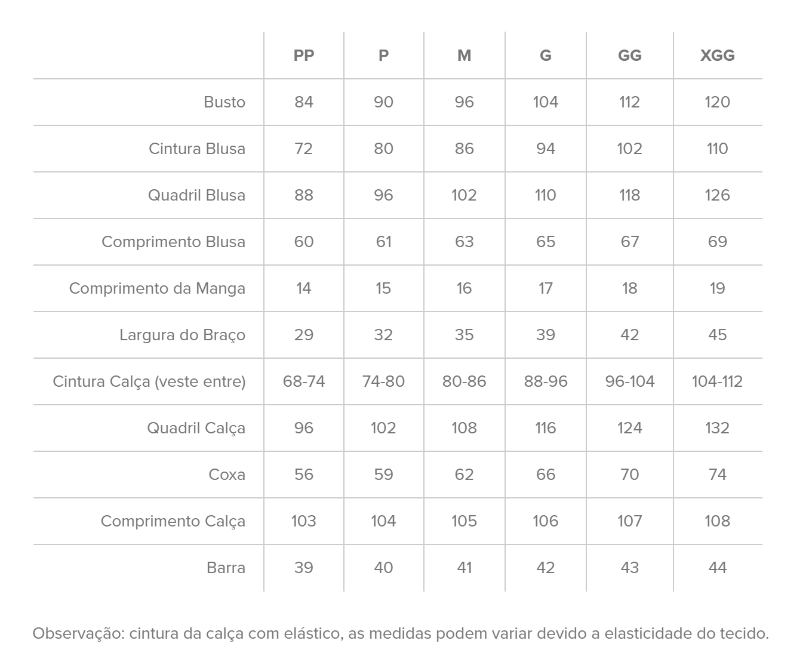Screen dimensions: 812x659
Task: Click the PP size column header
Action: (304, 56)
